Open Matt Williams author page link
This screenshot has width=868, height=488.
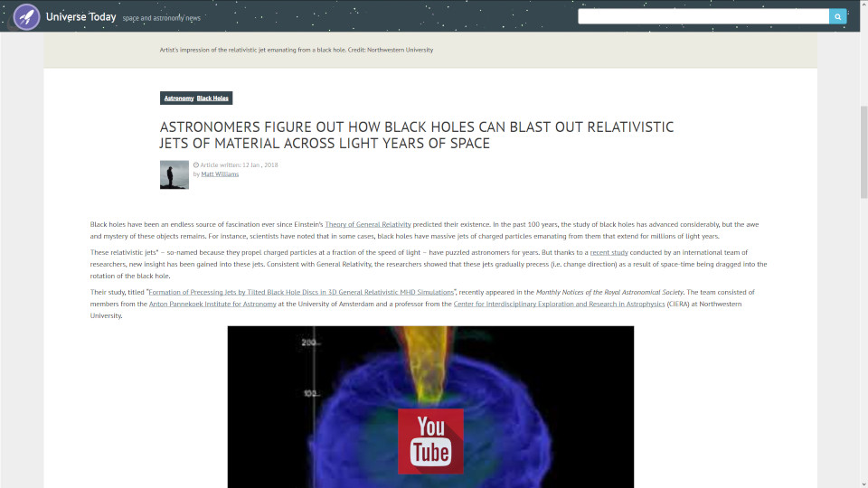click(x=220, y=174)
